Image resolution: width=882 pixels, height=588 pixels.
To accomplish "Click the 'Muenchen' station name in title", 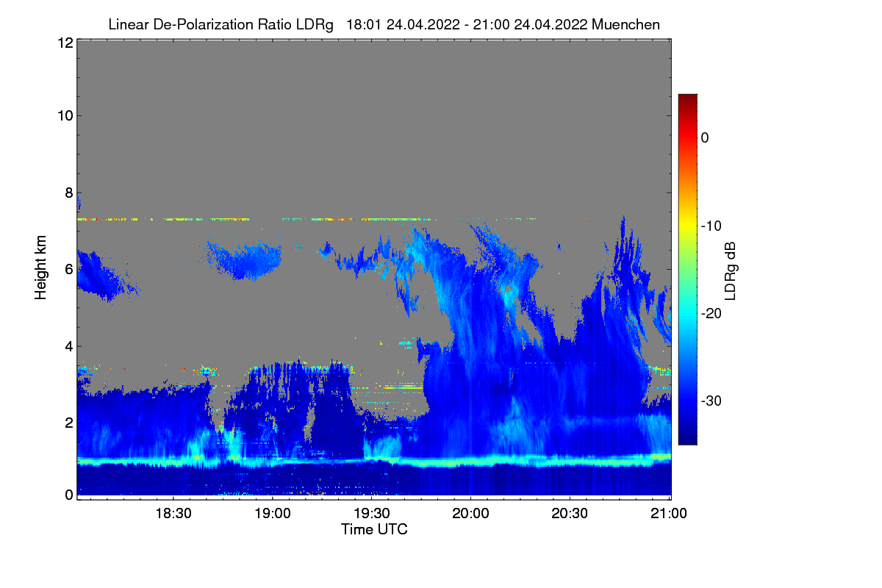I will coord(625,24).
